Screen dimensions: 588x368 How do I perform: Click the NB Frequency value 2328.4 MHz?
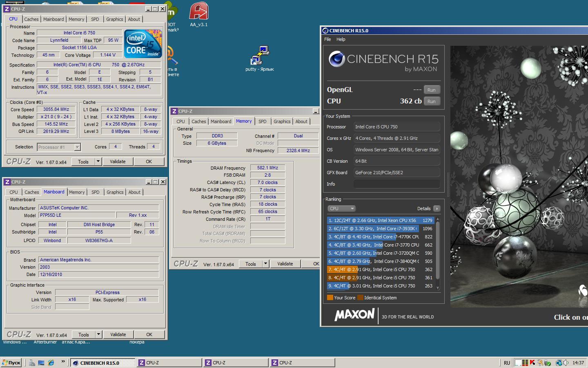point(298,150)
